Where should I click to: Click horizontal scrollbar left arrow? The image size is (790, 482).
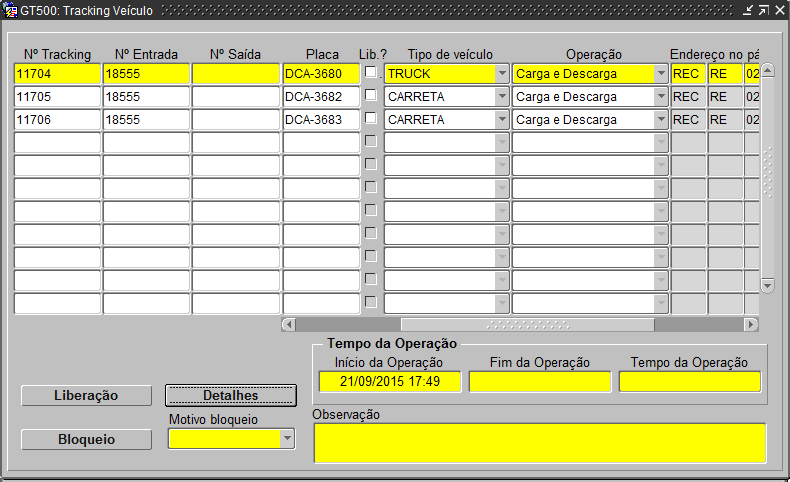[x=289, y=324]
